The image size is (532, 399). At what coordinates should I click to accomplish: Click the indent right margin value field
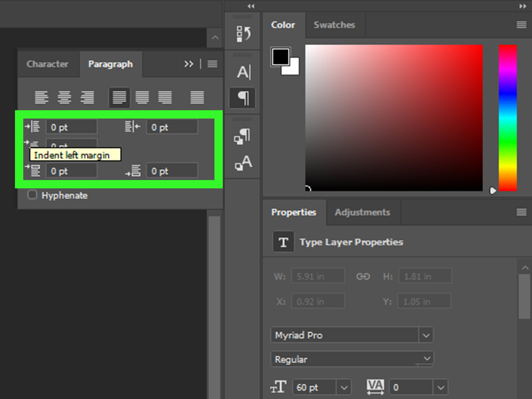click(x=172, y=127)
